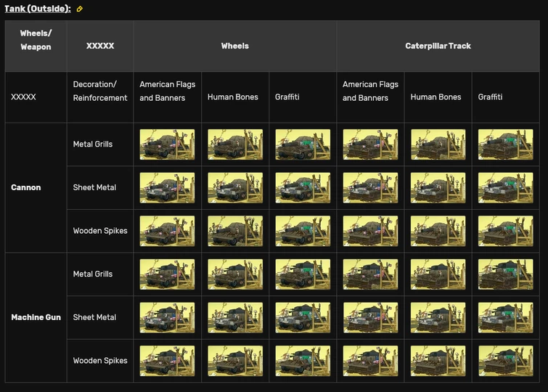This screenshot has height=392, width=548.
Task: Open Machine Gun Wooden Spikes Caterpillar American Flags thumbnail
Action: (370, 362)
